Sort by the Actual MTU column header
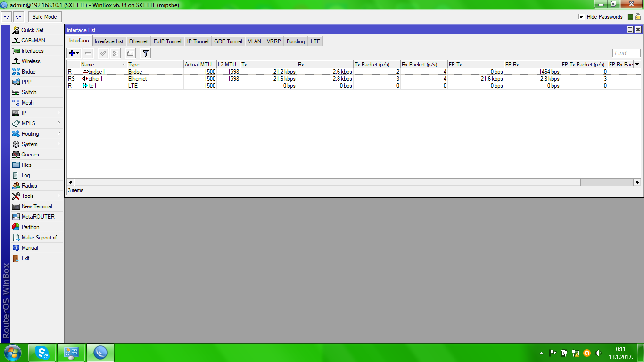This screenshot has width=644, height=362. [x=200, y=65]
